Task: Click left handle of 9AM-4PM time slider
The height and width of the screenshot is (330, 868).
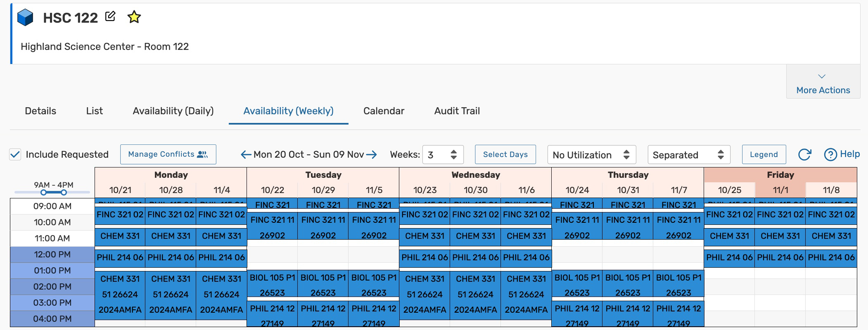Action: click(x=43, y=192)
